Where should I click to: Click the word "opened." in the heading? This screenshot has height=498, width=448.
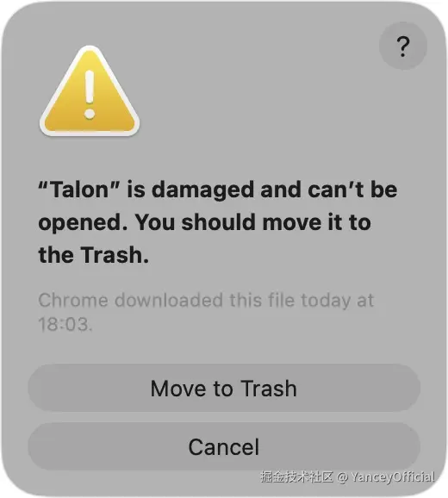(x=84, y=223)
